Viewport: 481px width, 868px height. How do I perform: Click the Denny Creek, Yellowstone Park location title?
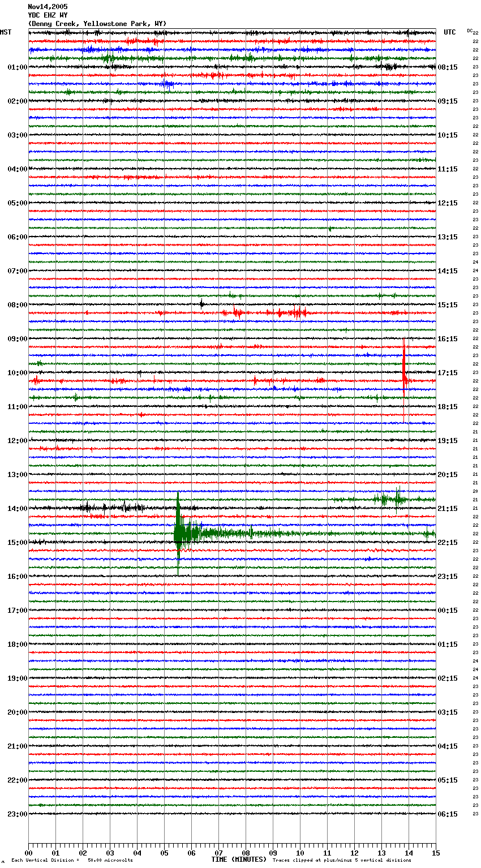click(97, 24)
